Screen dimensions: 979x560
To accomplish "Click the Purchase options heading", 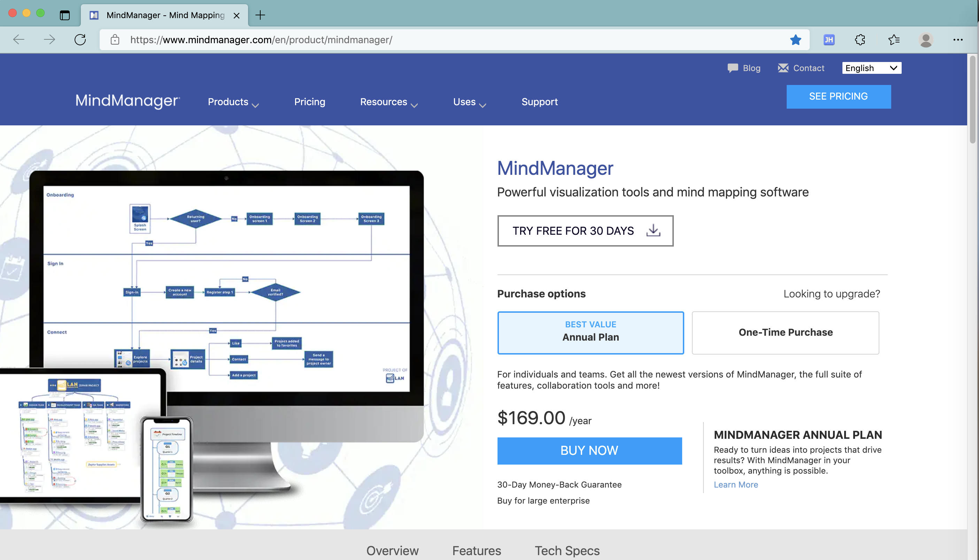I will [x=541, y=294].
